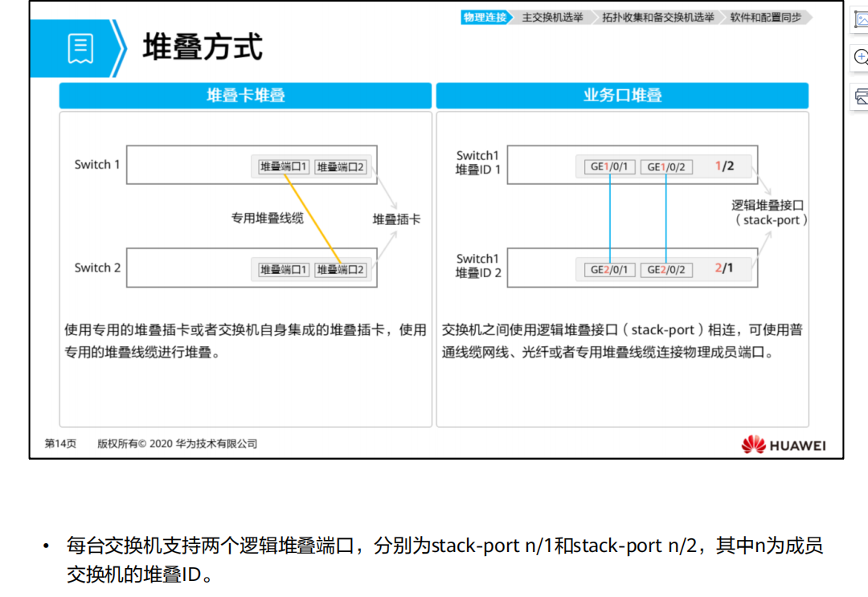
Task: Click the paragraph starting 使用专用的堆叠插卡
Action: coord(245,341)
